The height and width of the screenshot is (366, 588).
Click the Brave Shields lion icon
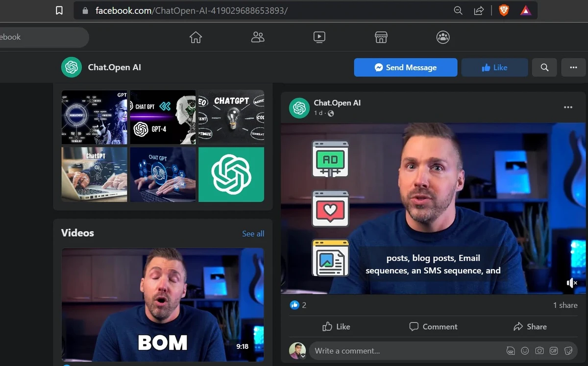click(504, 10)
